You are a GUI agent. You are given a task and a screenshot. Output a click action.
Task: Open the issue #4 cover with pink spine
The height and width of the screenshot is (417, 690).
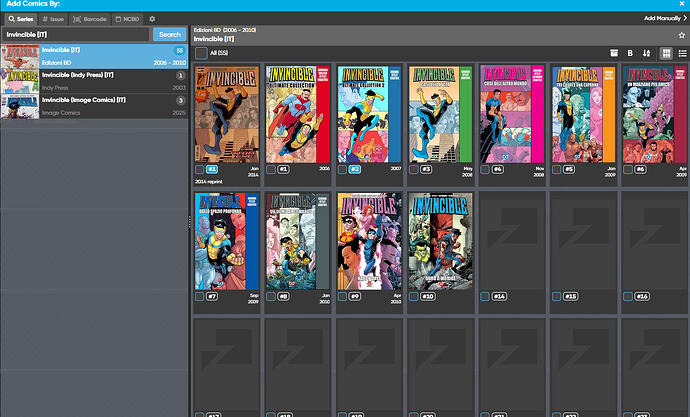(512, 114)
